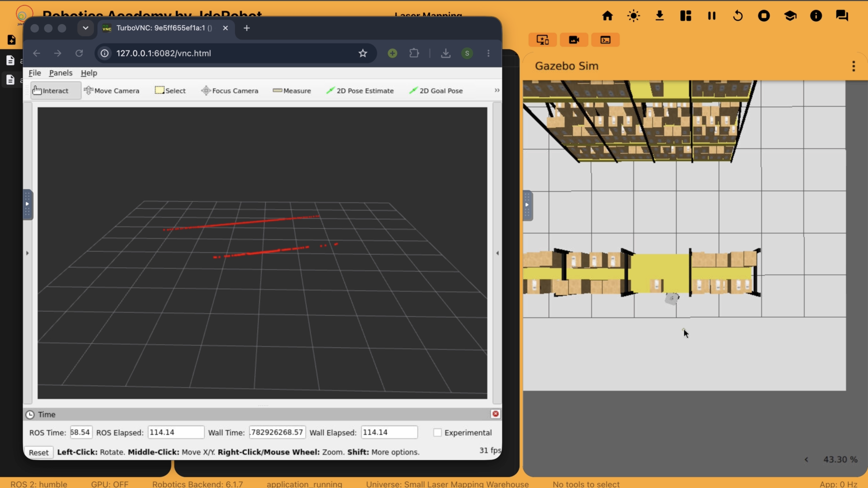This screenshot has width=868, height=488.
Task: Open the Help menu in RViz
Action: tap(89, 73)
